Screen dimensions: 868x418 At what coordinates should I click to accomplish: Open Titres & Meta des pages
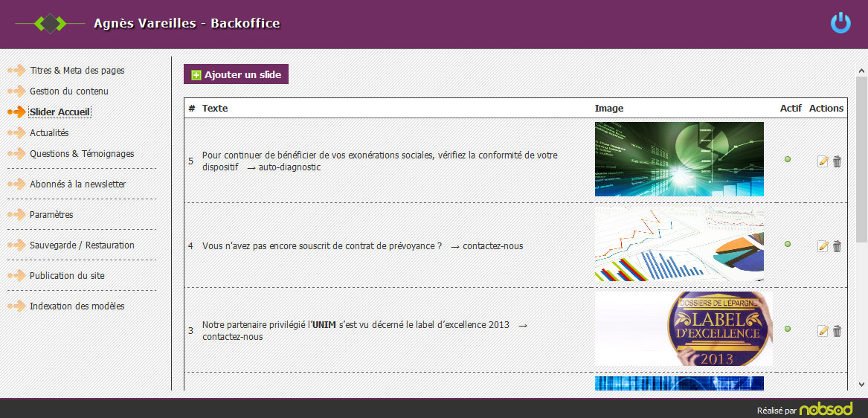point(77,71)
